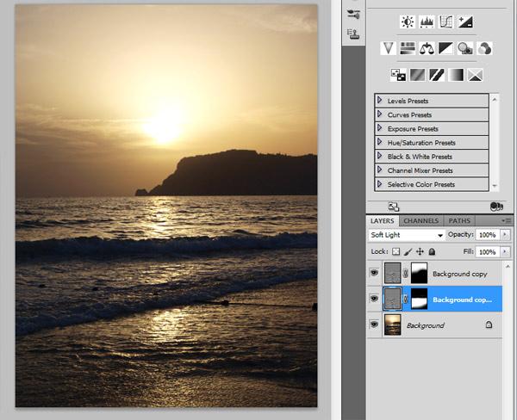Viewport: 517px width, 420px height.
Task: Click the lock transparent pixels icon
Action: tap(396, 252)
